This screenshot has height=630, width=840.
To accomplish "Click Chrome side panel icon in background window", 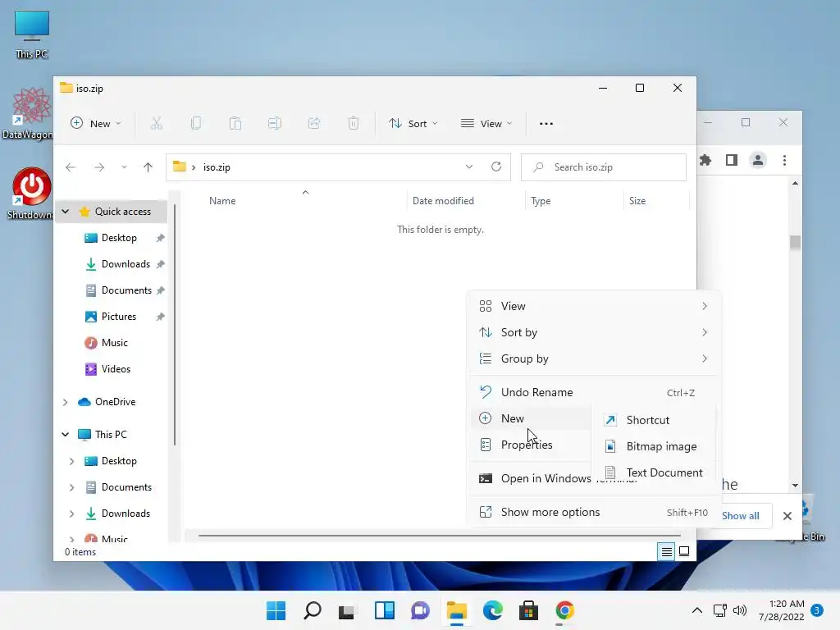I will 731,160.
